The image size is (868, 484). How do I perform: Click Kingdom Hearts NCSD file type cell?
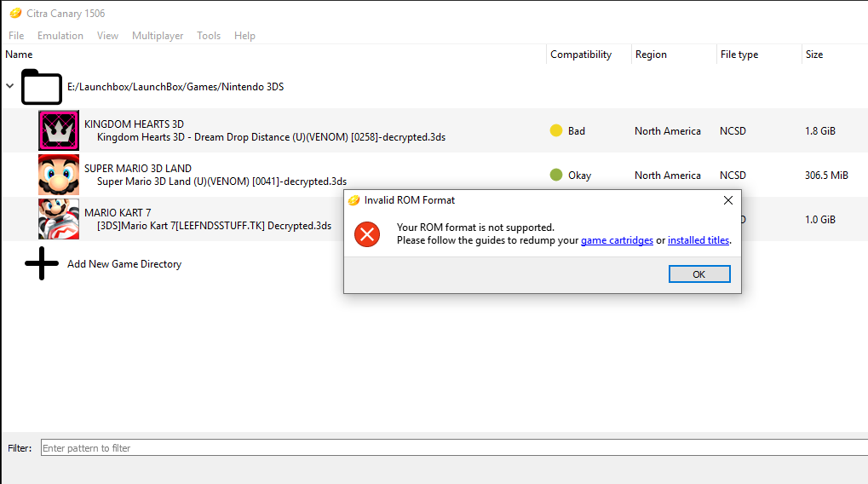(x=733, y=130)
